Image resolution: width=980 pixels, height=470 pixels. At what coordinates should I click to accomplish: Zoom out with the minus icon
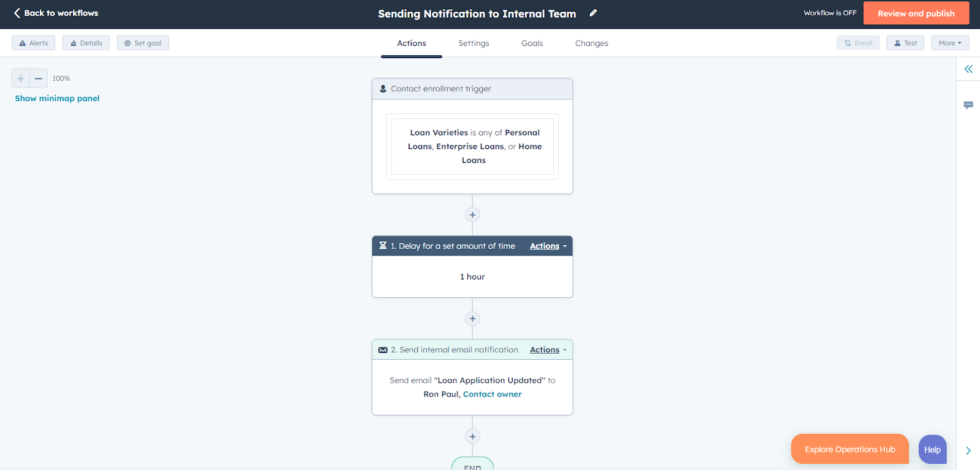click(x=38, y=78)
